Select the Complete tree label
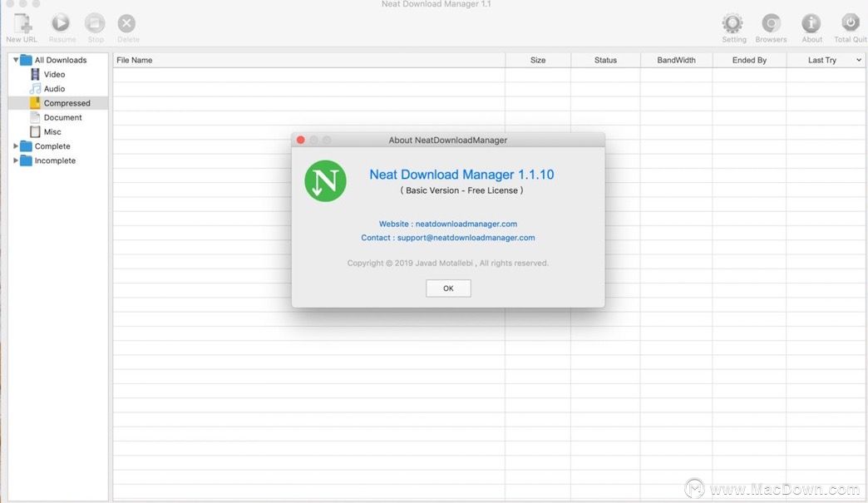The width and height of the screenshot is (868, 503). (x=52, y=146)
